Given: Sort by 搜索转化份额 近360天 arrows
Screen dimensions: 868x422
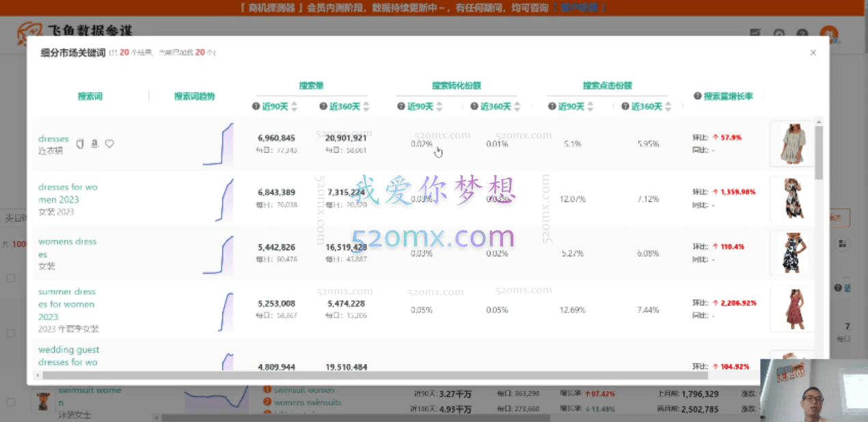Looking at the screenshot, I should [x=516, y=107].
